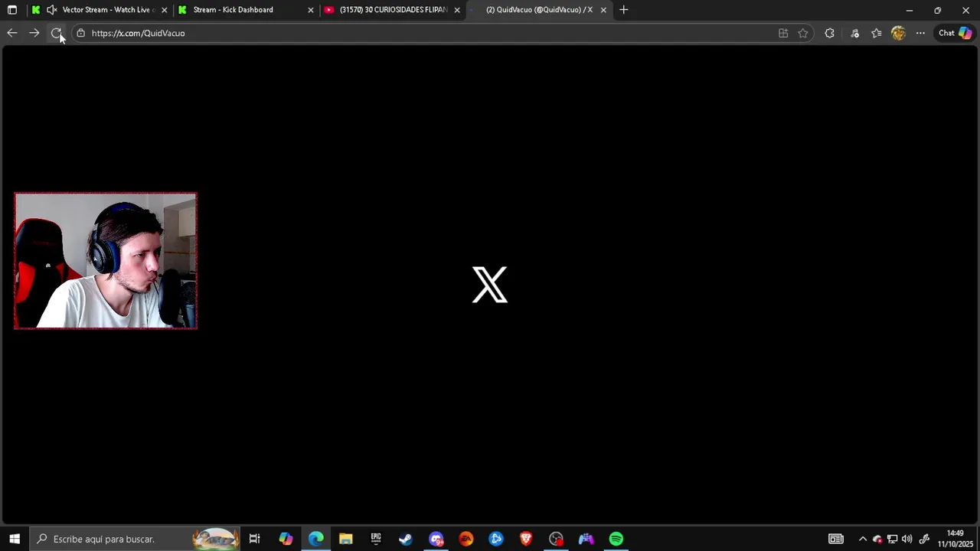Launch Copilot from the taskbar
This screenshot has width=980, height=551.
pos(286,539)
